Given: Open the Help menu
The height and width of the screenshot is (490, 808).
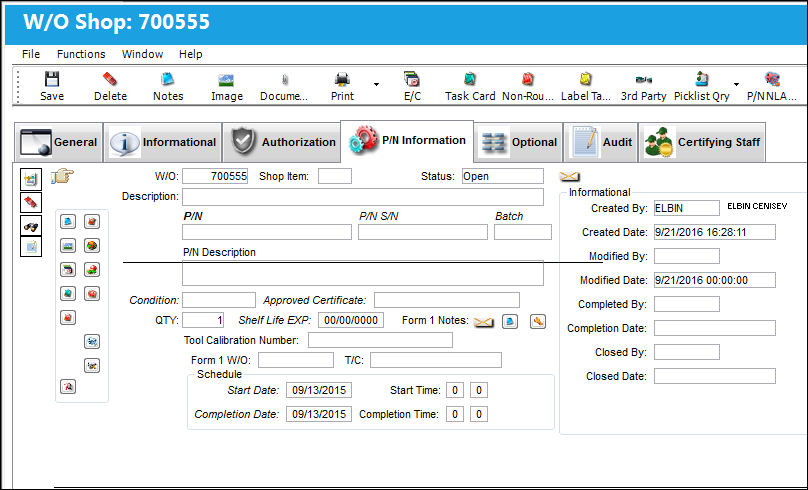Looking at the screenshot, I should point(191,54).
